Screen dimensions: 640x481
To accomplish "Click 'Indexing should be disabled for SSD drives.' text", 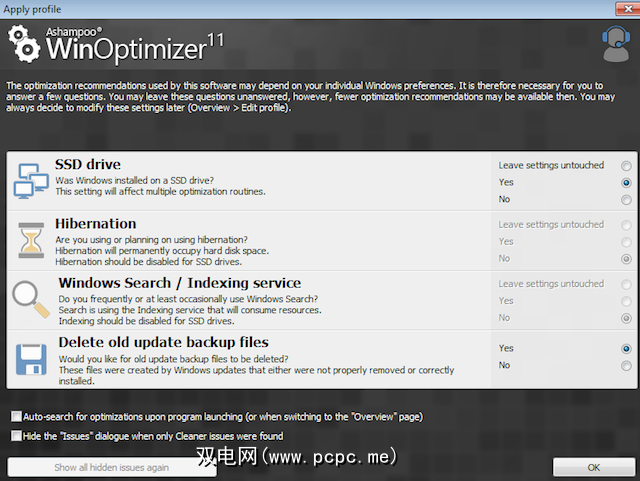I will point(147,321).
